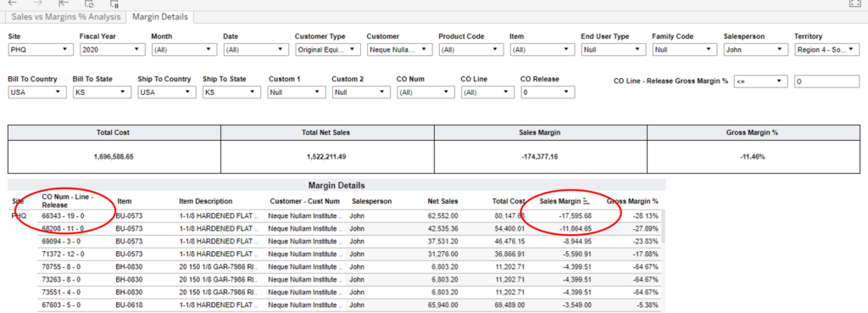The height and width of the screenshot is (313, 868).
Task: Click the Sales Margin total -174,377.16
Action: point(540,157)
